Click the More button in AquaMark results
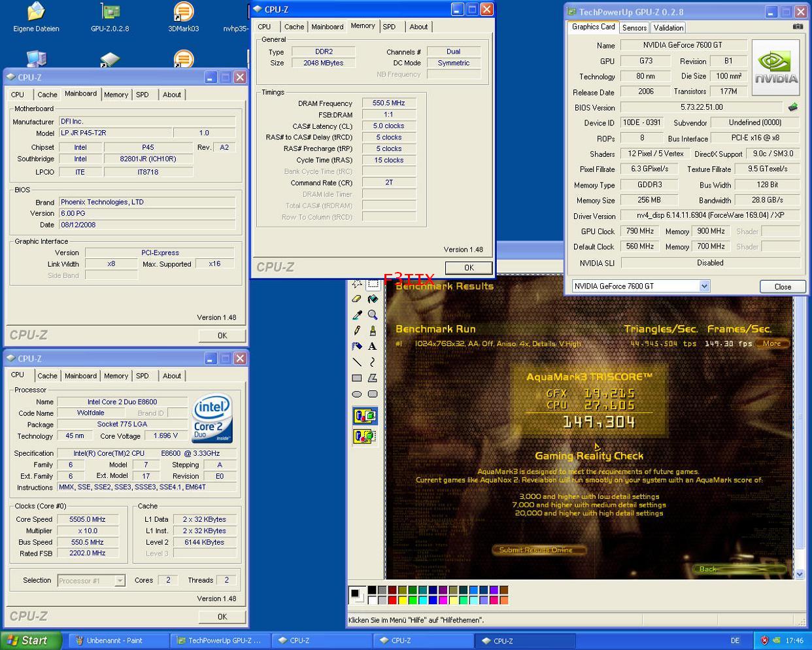 pos(771,343)
